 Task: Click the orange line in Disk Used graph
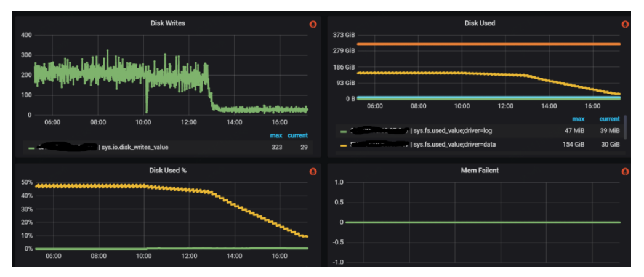(x=489, y=44)
